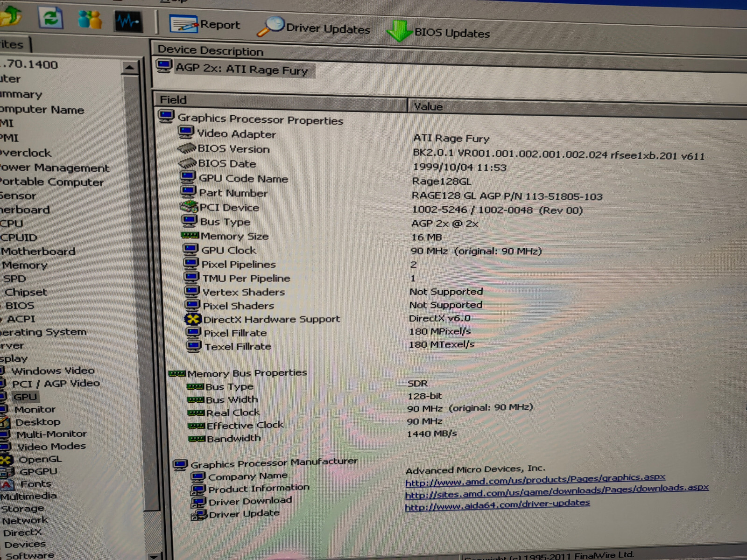Click the Report toolbar button
This screenshot has width=747, height=560.
point(204,24)
